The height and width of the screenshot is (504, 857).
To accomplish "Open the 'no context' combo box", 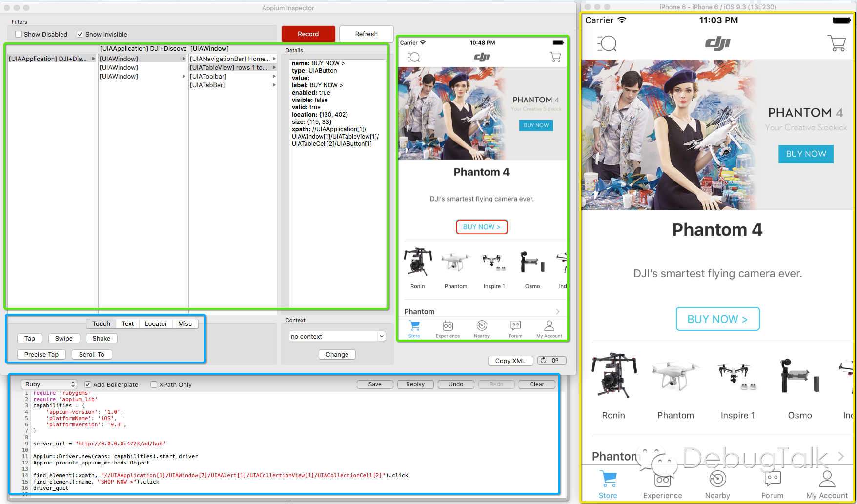I will (x=337, y=336).
